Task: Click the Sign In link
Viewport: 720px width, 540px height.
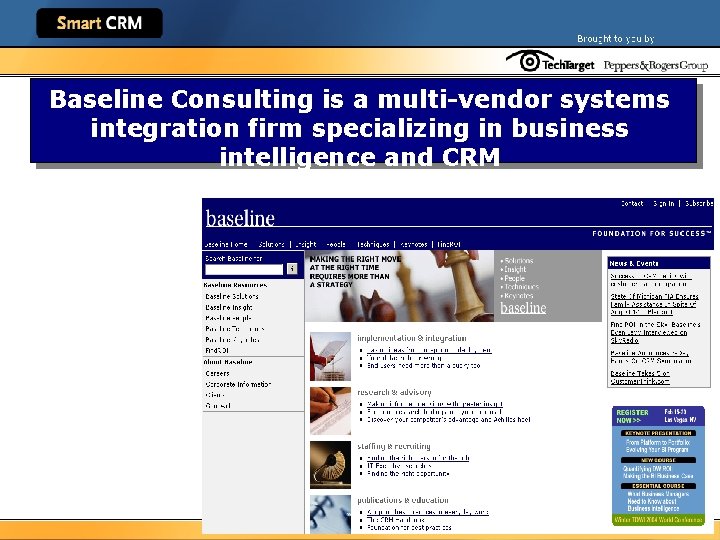Action: pos(664,203)
